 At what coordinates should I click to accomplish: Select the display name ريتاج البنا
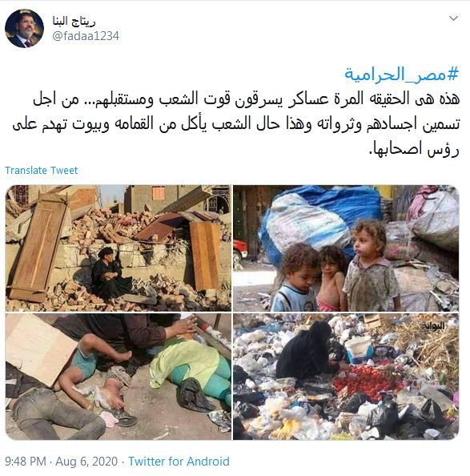(x=74, y=22)
